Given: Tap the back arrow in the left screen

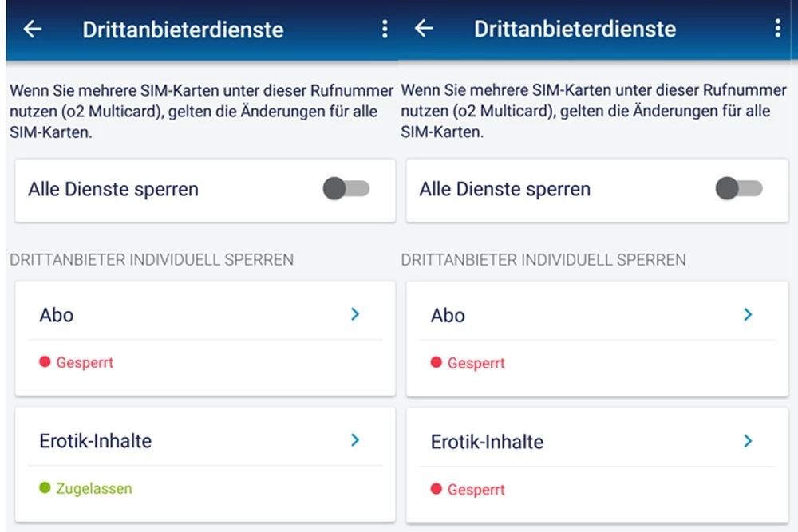Looking at the screenshot, I should (x=33, y=30).
